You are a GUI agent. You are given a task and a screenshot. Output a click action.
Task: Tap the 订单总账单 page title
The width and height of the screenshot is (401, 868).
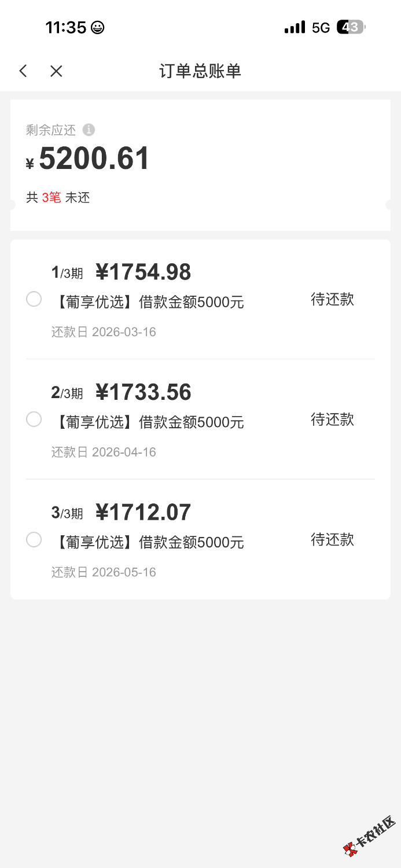[x=200, y=71]
